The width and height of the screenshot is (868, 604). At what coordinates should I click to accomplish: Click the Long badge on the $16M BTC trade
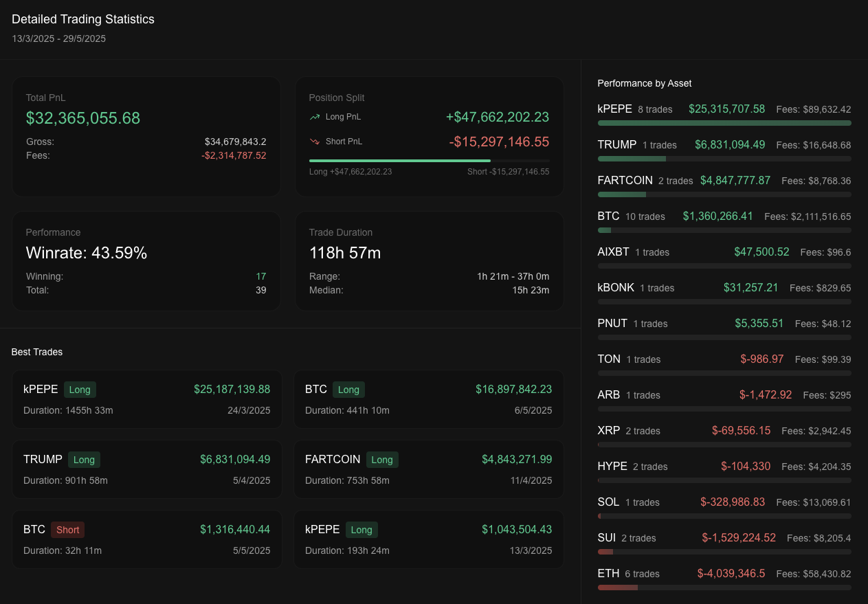(348, 390)
